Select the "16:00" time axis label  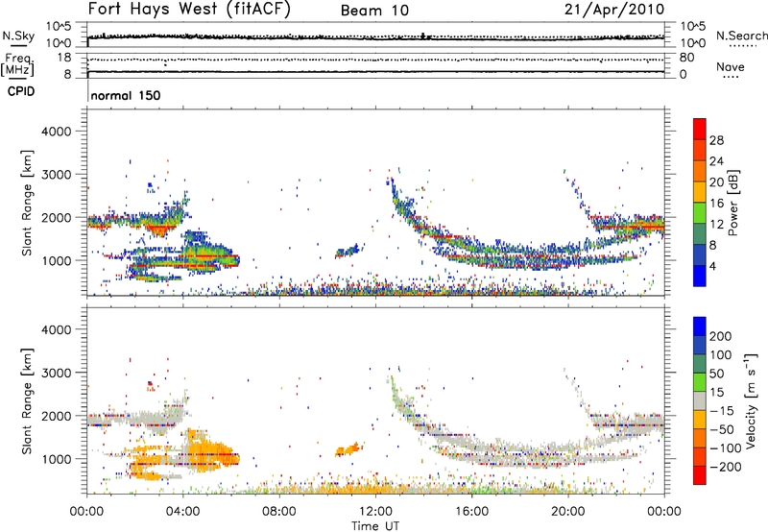click(471, 512)
